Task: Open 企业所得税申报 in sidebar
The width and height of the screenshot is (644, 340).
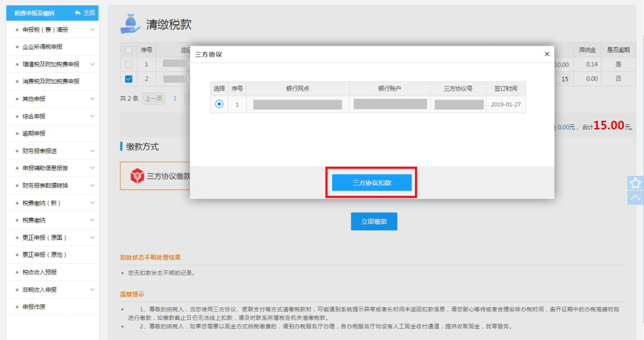Action: tap(42, 47)
